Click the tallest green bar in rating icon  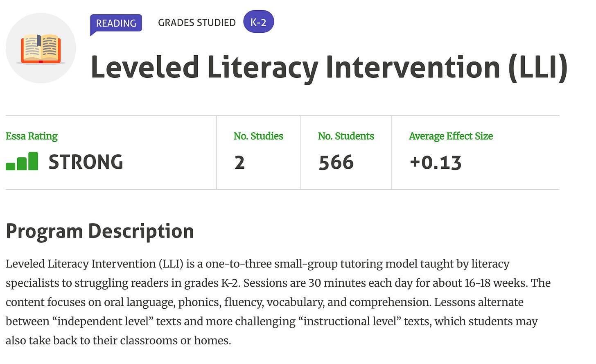tap(33, 161)
